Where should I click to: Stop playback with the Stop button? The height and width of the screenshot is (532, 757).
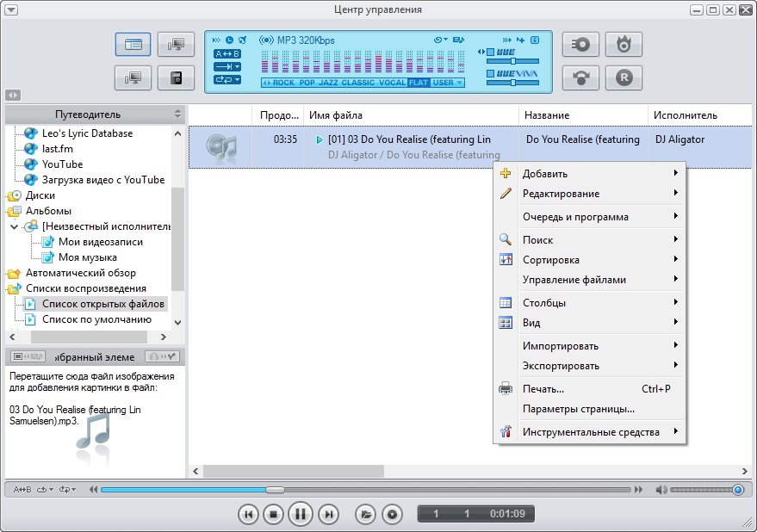point(273,515)
